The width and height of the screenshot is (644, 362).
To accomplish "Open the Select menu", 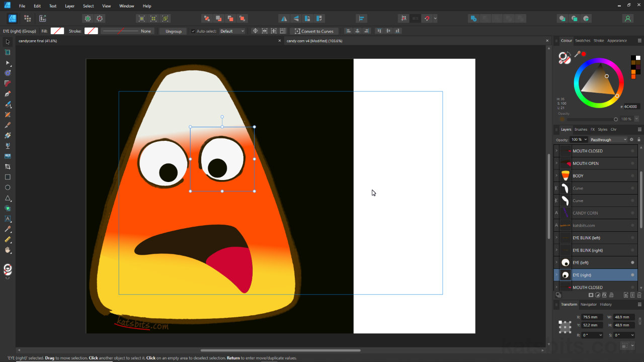I will click(x=88, y=6).
